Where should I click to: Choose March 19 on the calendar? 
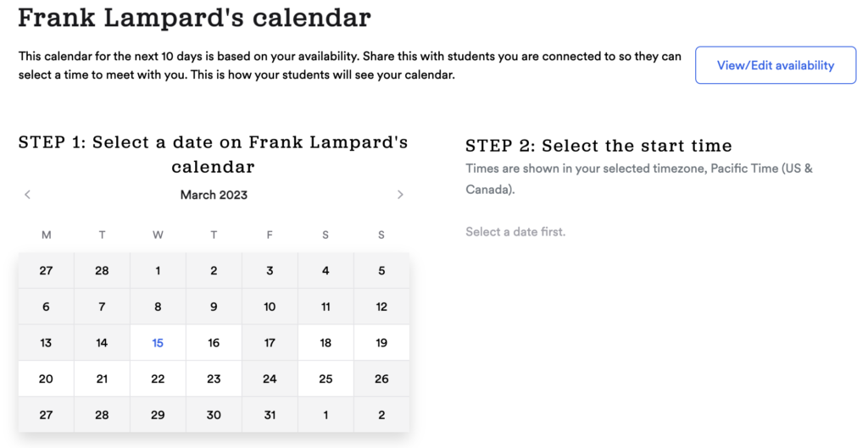click(381, 343)
